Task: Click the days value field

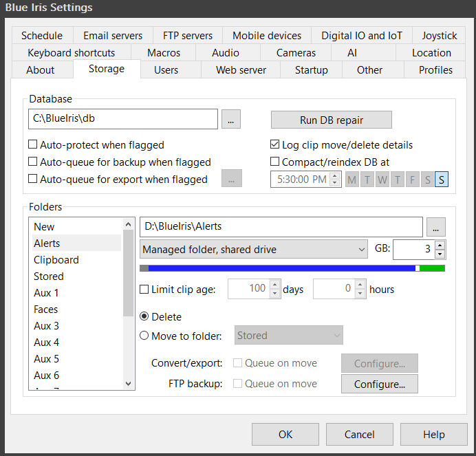Action: point(248,289)
